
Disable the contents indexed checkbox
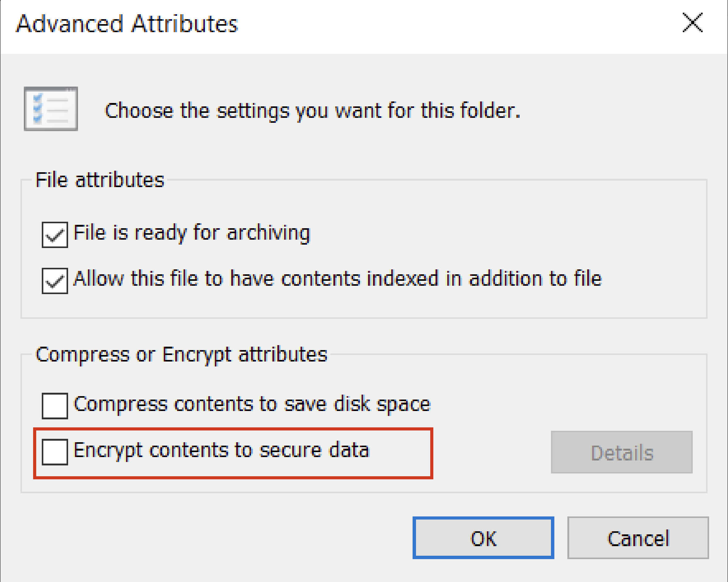point(55,281)
